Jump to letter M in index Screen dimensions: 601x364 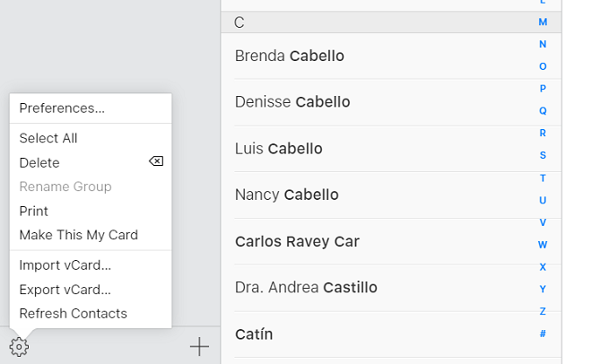[x=543, y=22]
